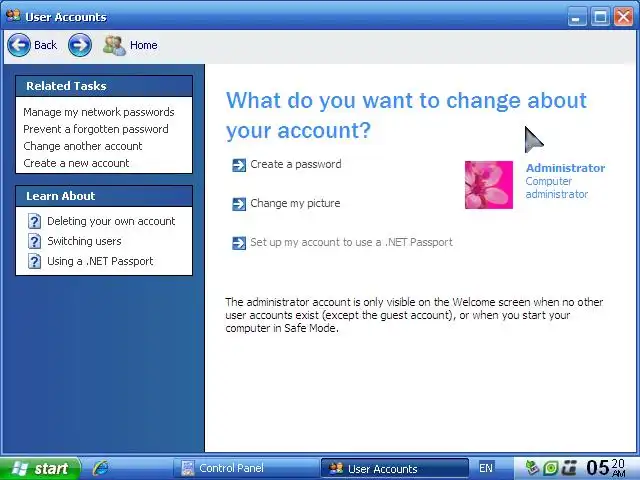Click the arrow icon beside Change my picture
The image size is (640, 480).
(x=239, y=204)
